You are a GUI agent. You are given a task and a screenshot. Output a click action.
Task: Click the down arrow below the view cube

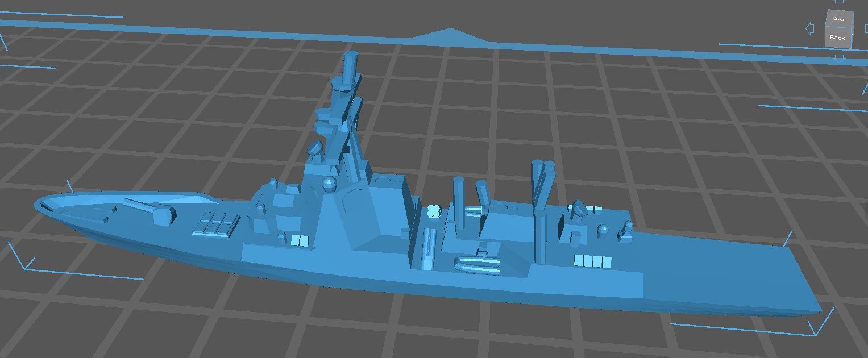[840, 59]
